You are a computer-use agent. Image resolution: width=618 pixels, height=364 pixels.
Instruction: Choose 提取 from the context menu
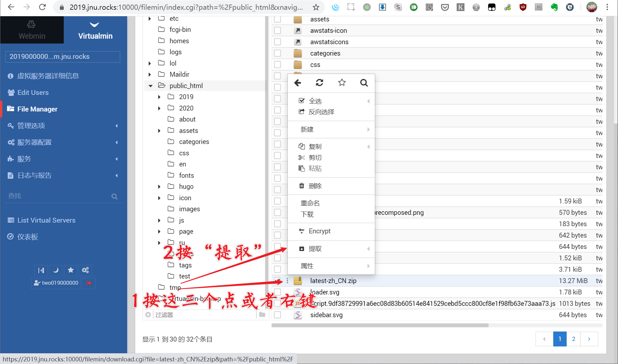point(315,249)
